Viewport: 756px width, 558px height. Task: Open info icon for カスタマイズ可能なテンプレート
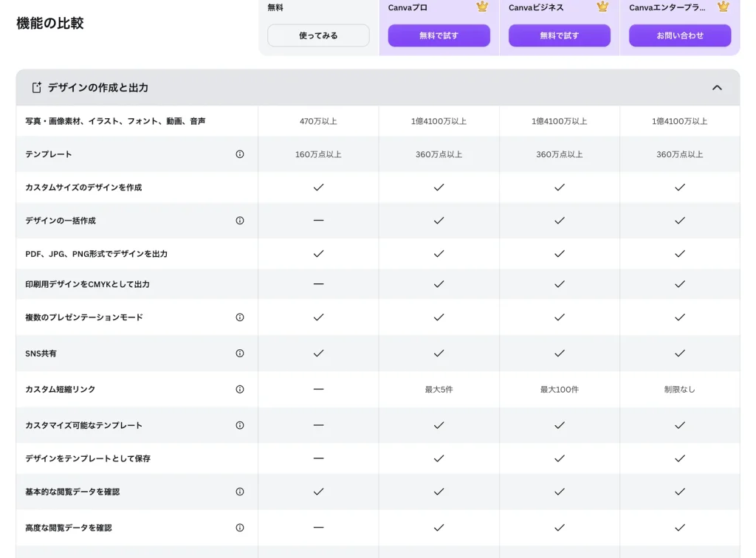point(240,425)
